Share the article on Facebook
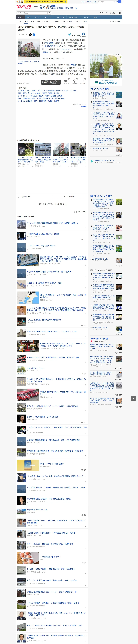138x644 pixels. click(x=34, y=35)
